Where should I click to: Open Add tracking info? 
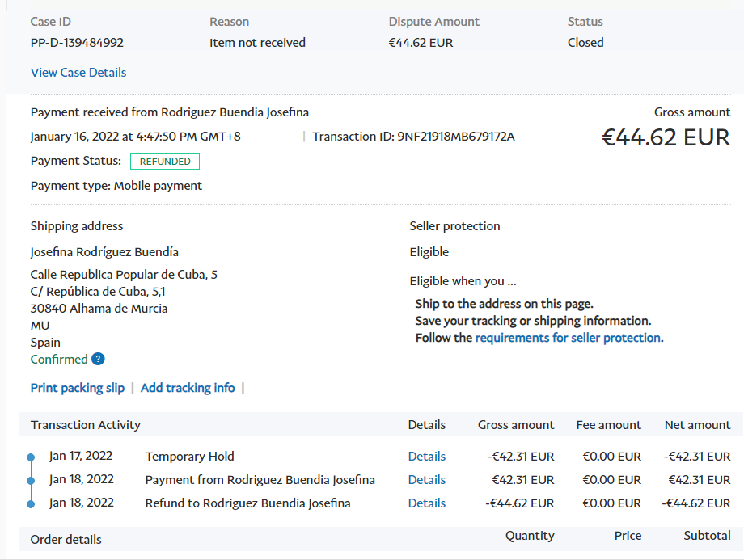(188, 388)
